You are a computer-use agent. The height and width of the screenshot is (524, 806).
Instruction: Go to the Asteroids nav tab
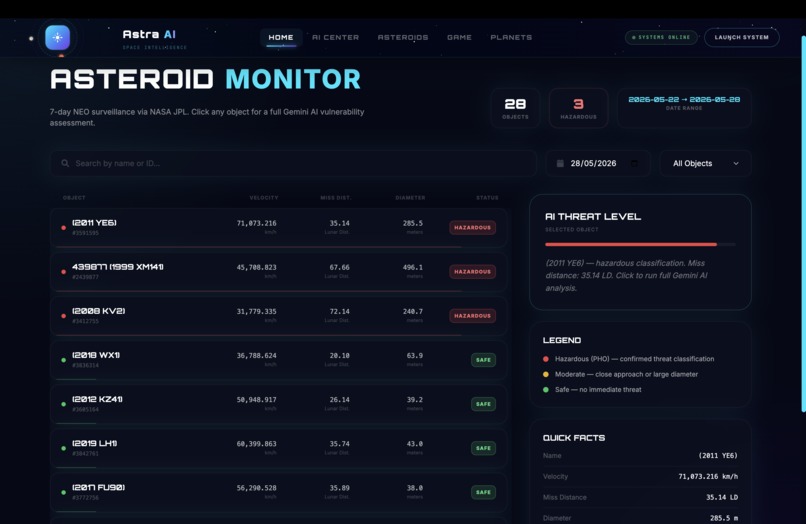pyautogui.click(x=403, y=37)
